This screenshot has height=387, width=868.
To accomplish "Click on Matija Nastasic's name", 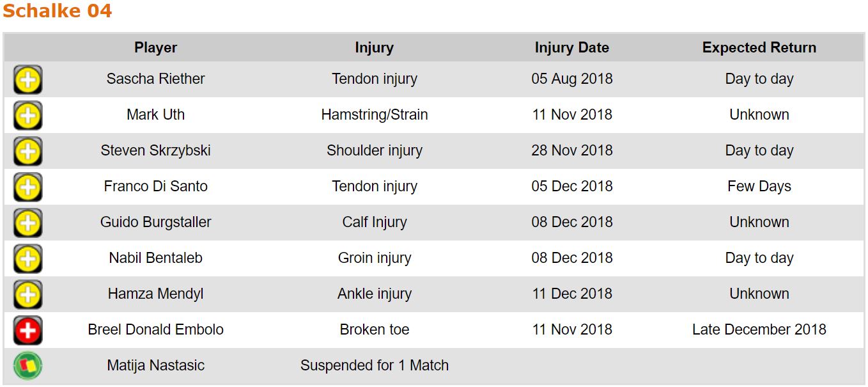I will tap(155, 366).
